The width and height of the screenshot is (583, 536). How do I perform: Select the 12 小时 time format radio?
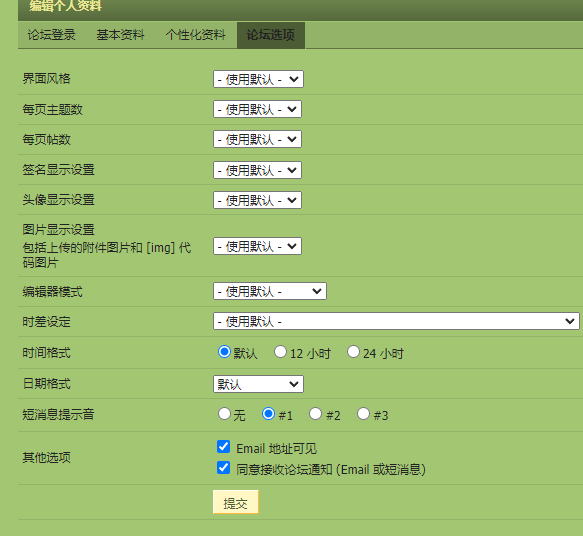click(x=280, y=352)
